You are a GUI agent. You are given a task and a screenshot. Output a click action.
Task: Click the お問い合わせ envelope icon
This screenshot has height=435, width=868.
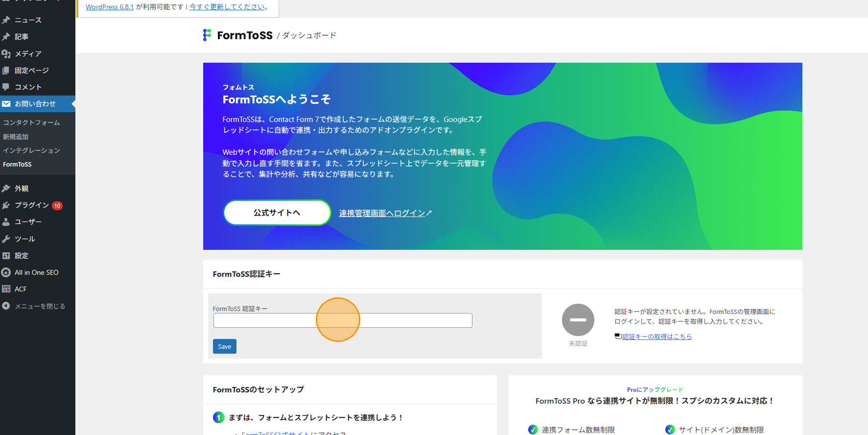[x=6, y=104]
